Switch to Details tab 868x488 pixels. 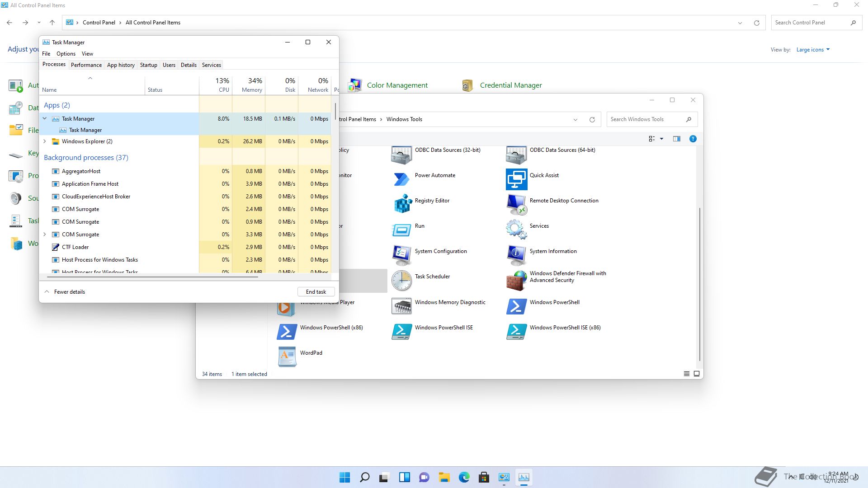coord(189,65)
